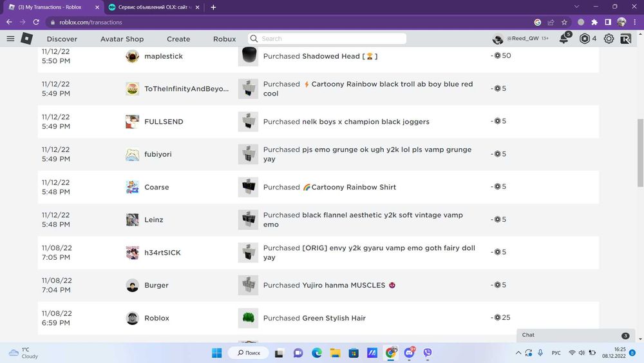Open a new browser tab

point(213,7)
